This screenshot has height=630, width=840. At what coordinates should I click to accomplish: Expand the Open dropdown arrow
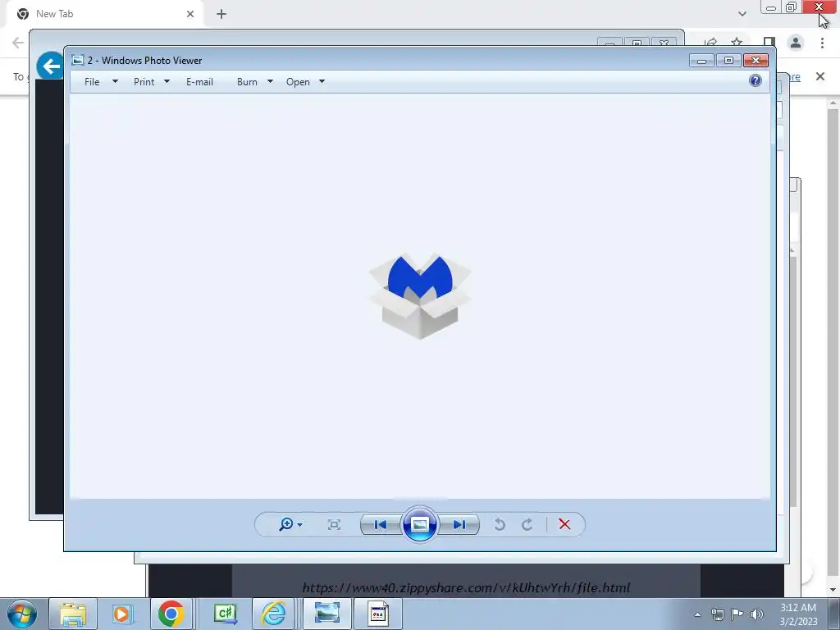tap(322, 81)
